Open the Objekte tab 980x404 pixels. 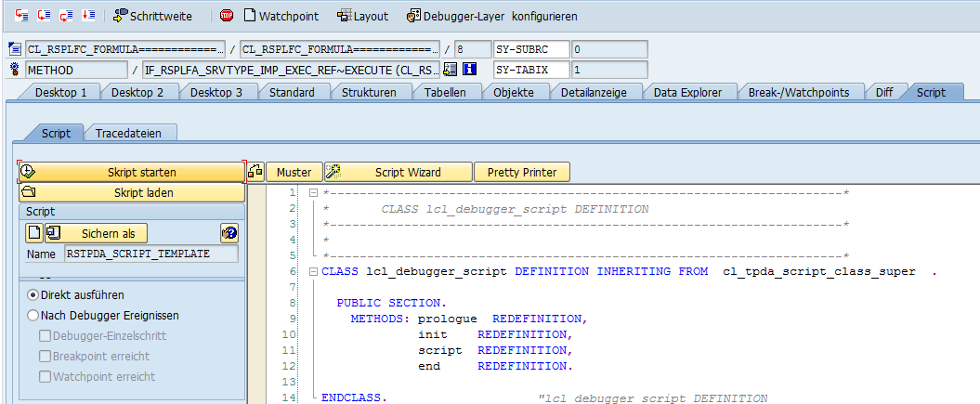click(x=513, y=93)
